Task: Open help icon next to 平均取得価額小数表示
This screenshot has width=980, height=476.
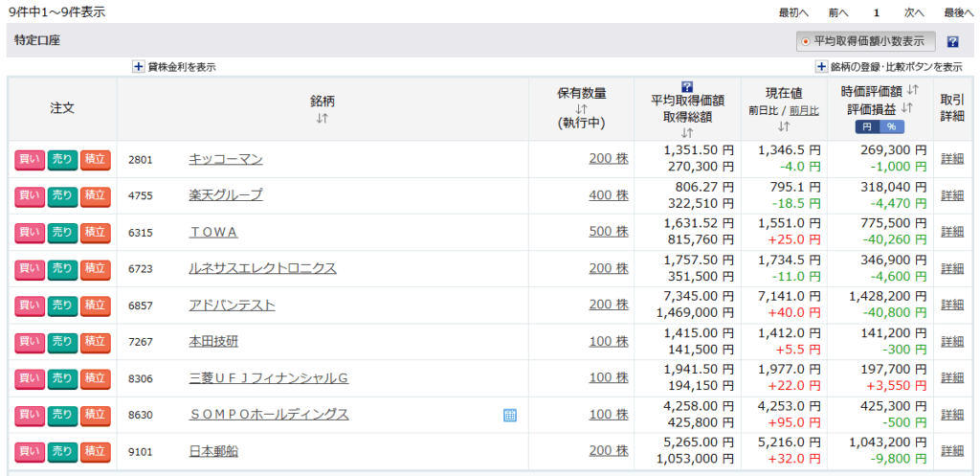Action: [952, 42]
